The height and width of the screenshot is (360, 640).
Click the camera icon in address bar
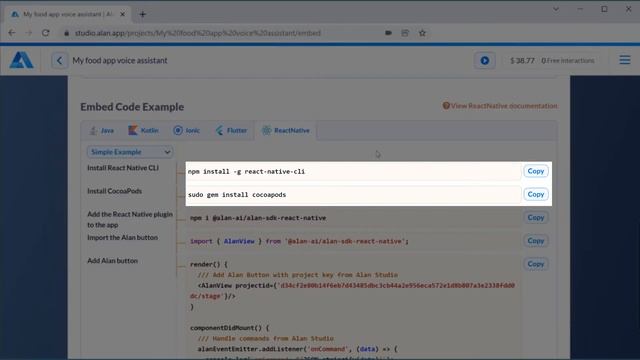(x=388, y=33)
